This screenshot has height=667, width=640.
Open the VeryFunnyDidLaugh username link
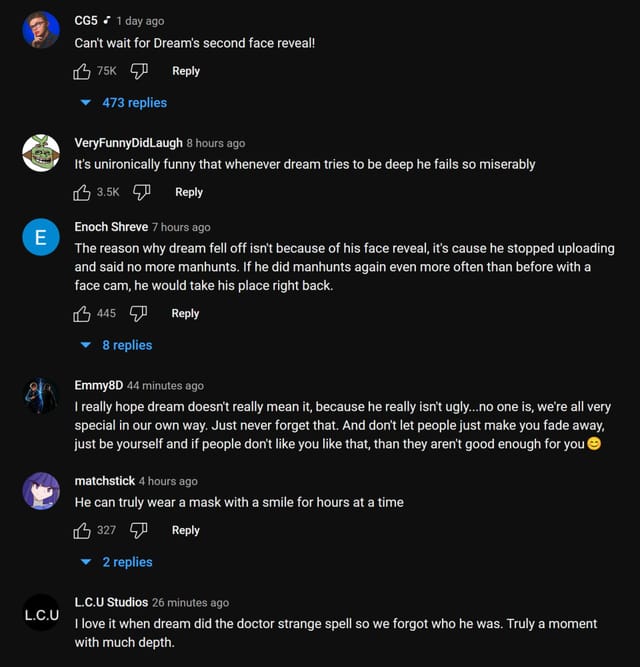[128, 143]
